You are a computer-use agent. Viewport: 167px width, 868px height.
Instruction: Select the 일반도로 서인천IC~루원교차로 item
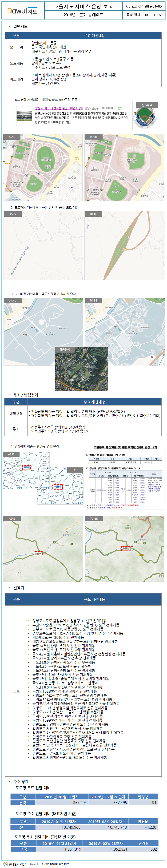tap(69, 758)
